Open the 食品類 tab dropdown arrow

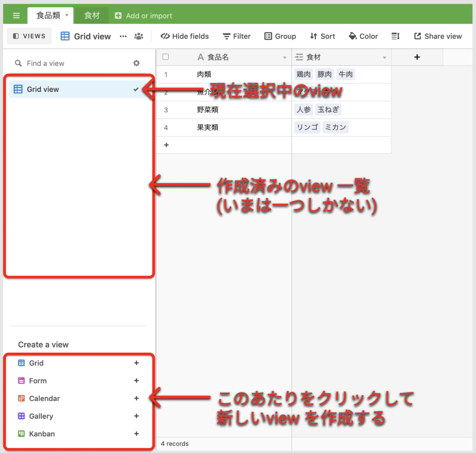point(66,15)
